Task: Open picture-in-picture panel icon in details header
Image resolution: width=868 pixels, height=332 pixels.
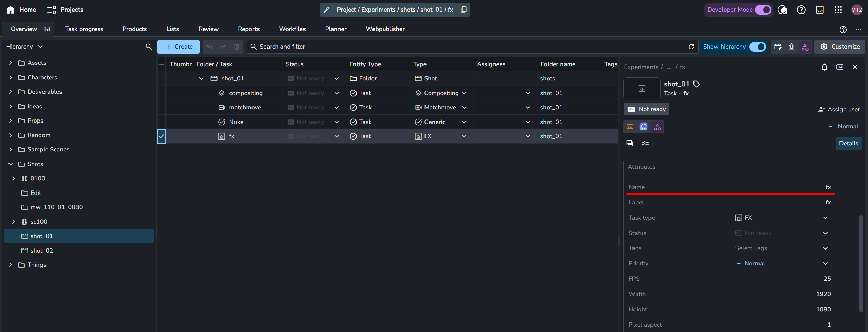Action: point(839,67)
